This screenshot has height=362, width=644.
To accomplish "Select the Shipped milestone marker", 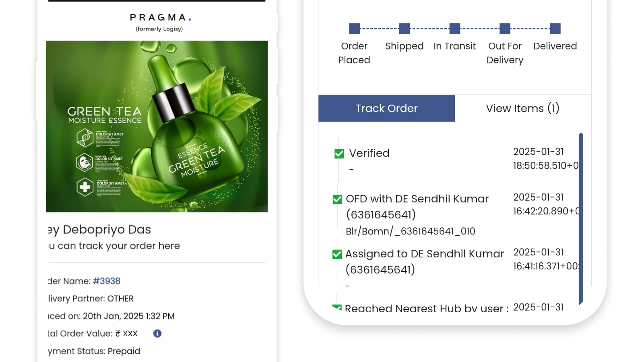I will coord(404,28).
